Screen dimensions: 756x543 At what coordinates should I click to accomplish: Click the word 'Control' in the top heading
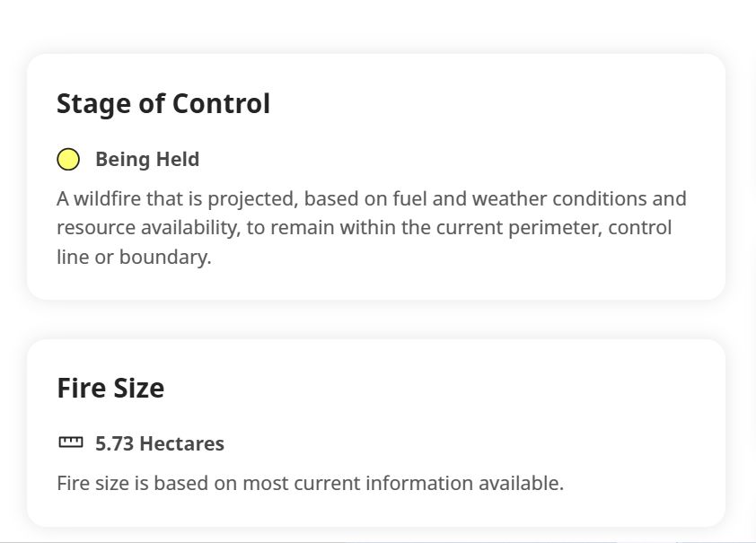pyautogui.click(x=221, y=103)
